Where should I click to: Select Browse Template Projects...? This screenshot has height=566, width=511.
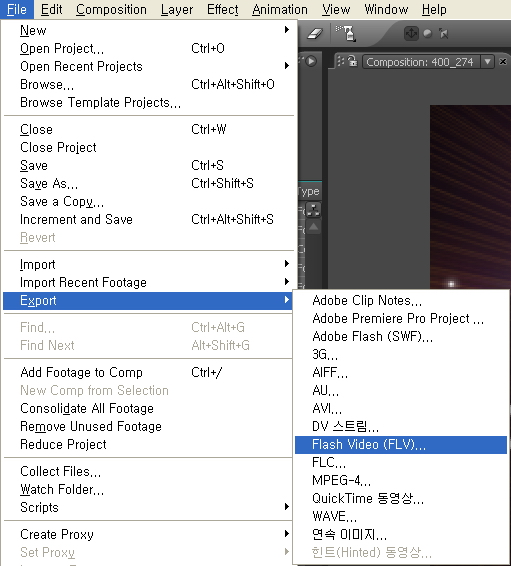[x=148, y=103]
